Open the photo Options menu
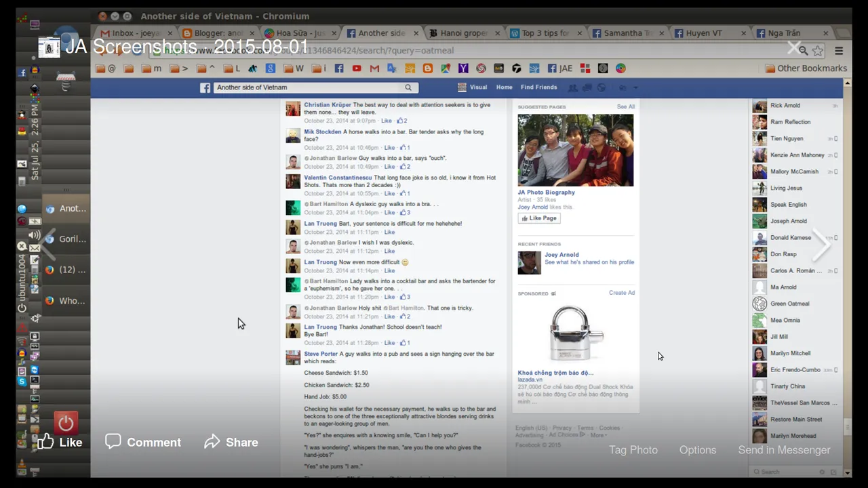The height and width of the screenshot is (488, 868). pyautogui.click(x=697, y=450)
